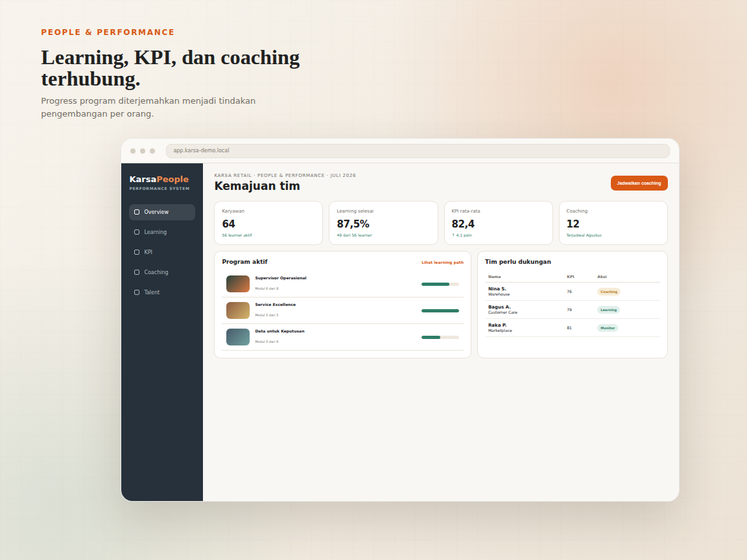Click the '49 dari 56 learner' text
Viewport: 747px width, 560px height.
355,235
